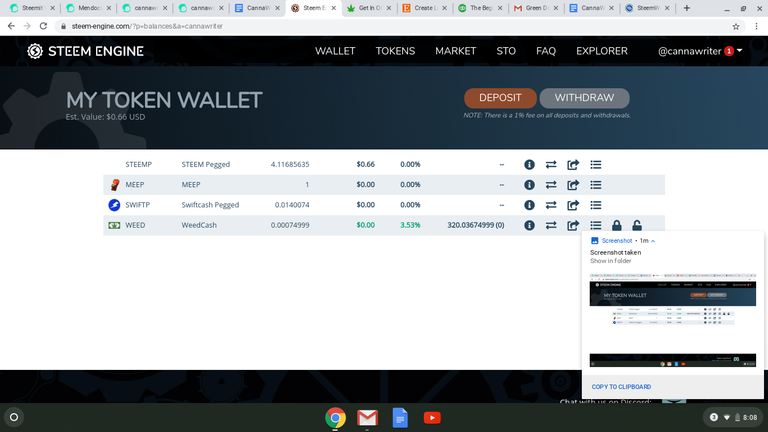Click the SWIFTP token icon

[114, 205]
